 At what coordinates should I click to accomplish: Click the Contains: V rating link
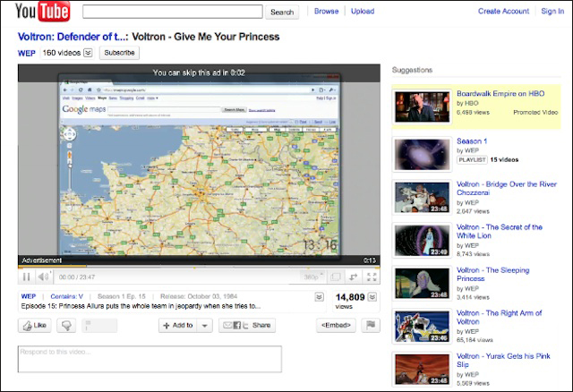tap(66, 296)
